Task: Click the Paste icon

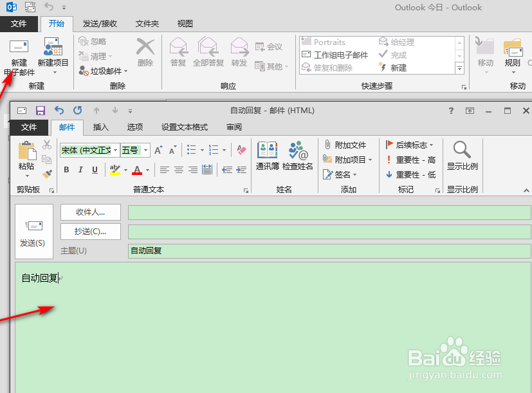Action: pos(27,151)
